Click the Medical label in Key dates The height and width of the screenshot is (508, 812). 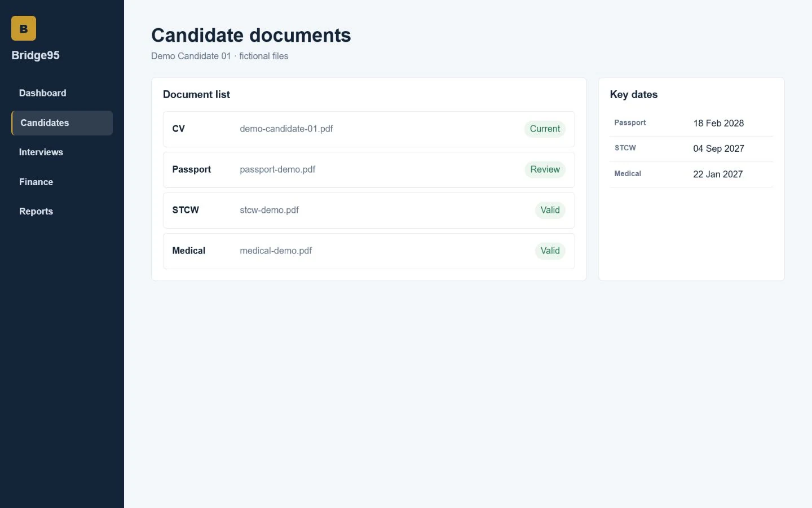[x=627, y=173]
